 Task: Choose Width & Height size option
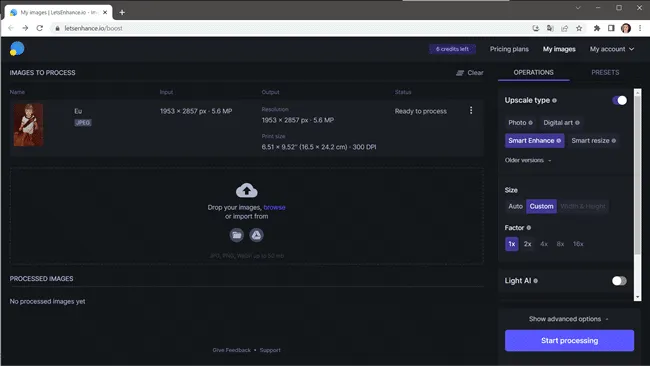582,206
